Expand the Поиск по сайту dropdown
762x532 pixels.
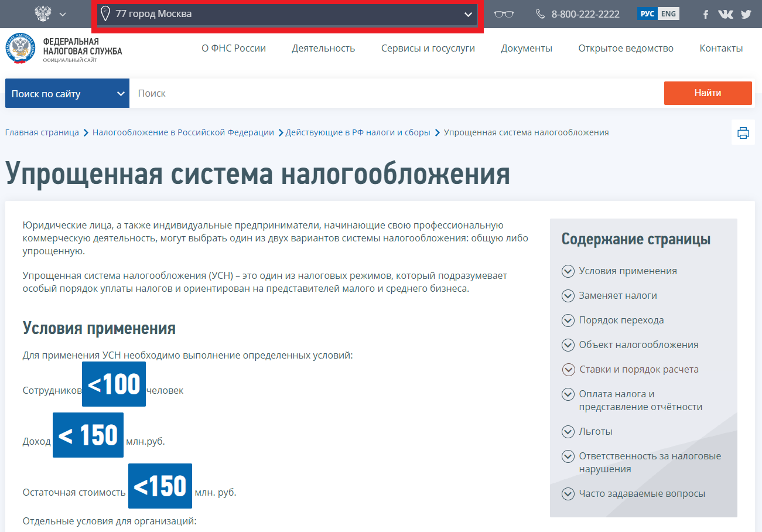[x=67, y=94]
